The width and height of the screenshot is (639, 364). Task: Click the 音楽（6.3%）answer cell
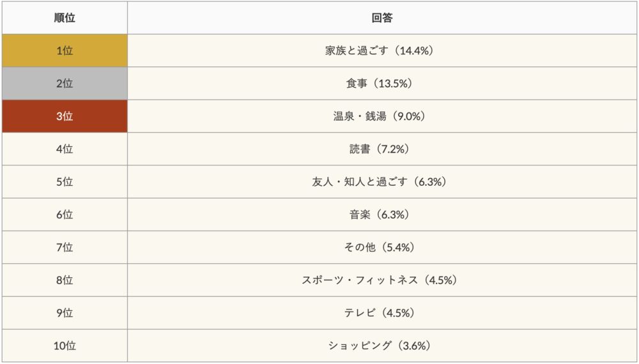pyautogui.click(x=382, y=215)
